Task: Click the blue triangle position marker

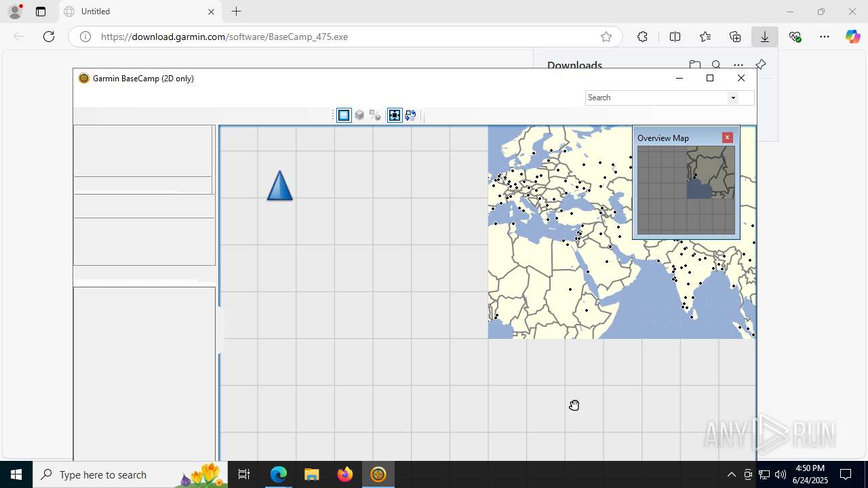Action: pos(279,185)
